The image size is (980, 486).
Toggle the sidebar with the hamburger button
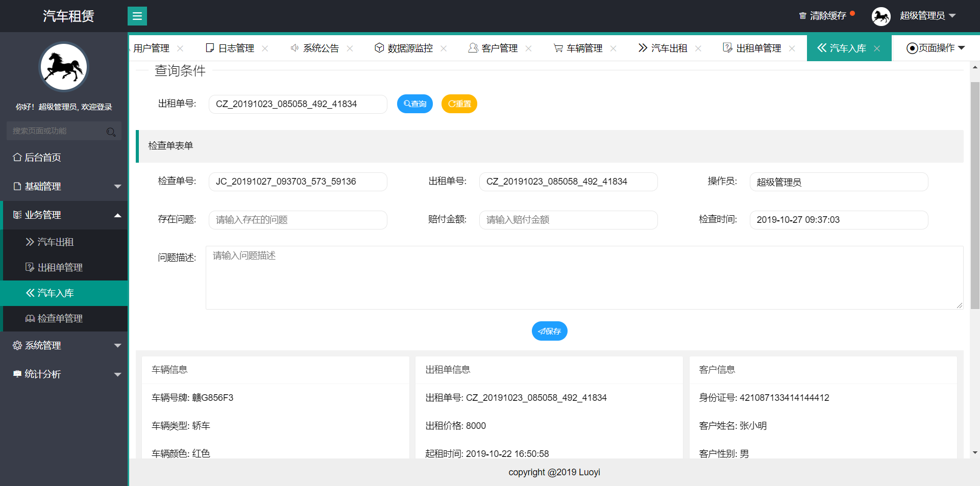click(x=137, y=16)
